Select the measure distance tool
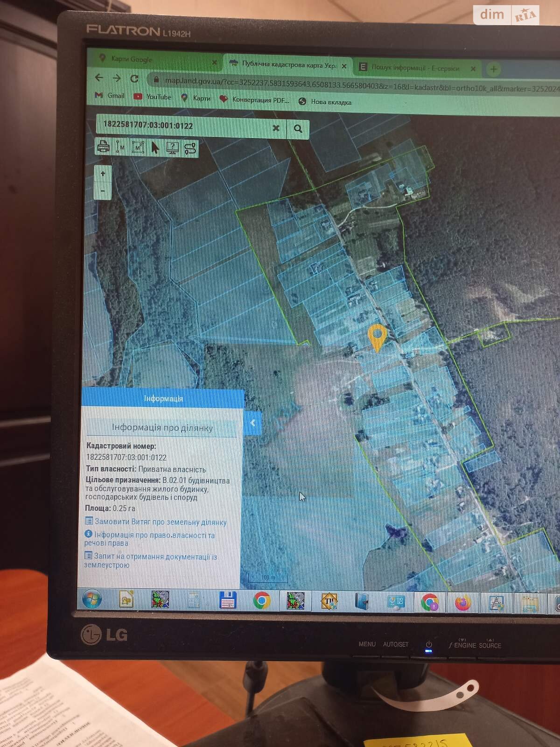Screen dimensions: 560x747 [120, 147]
